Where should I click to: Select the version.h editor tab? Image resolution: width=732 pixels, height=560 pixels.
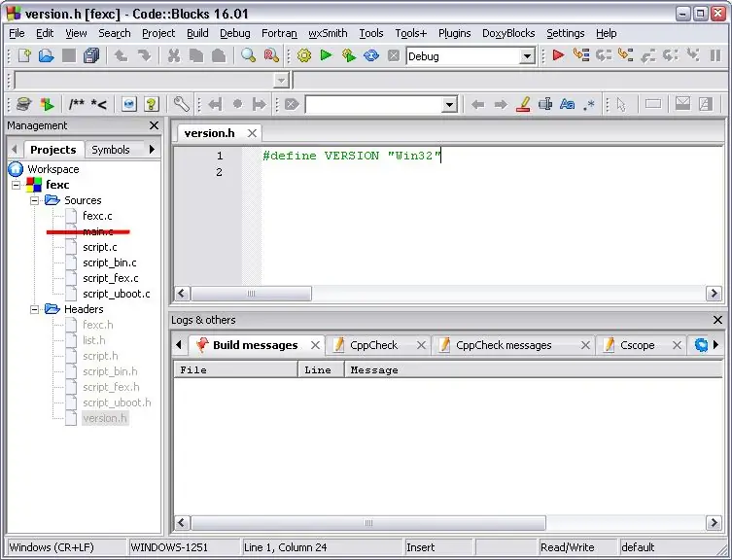click(x=210, y=133)
